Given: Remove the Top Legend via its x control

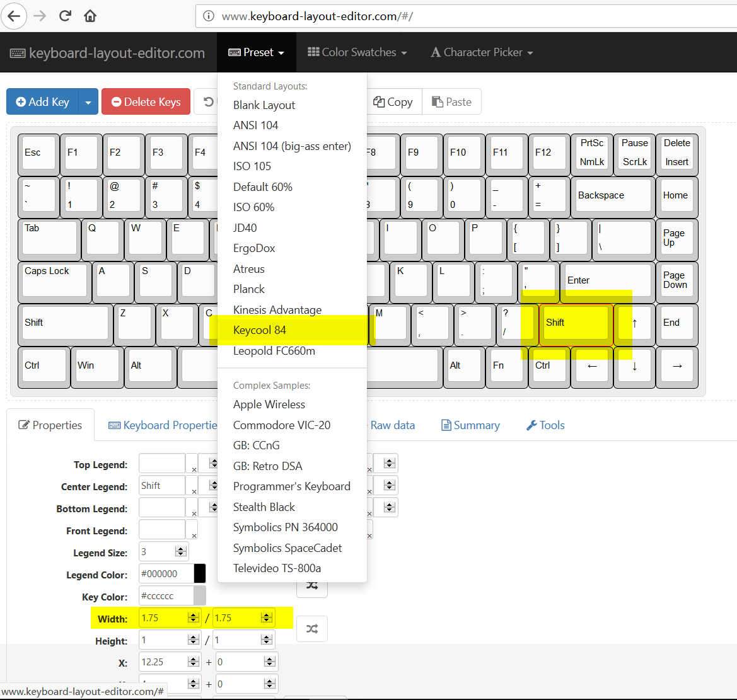Looking at the screenshot, I should pos(193,470).
